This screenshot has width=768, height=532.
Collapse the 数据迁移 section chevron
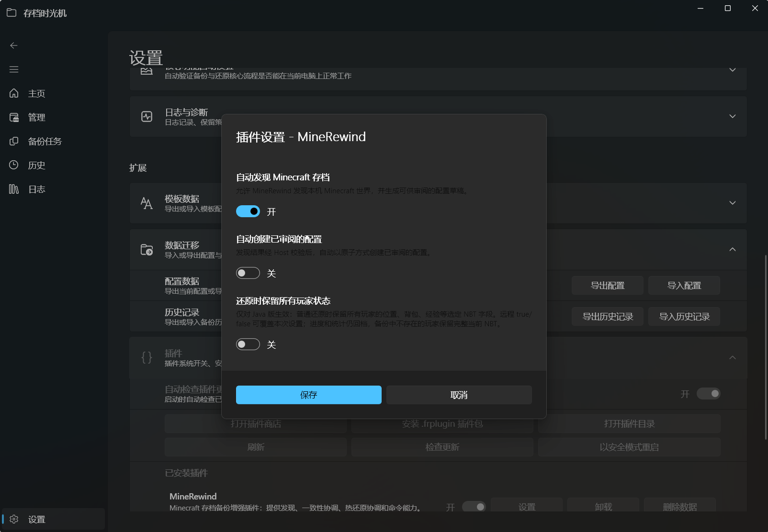tap(733, 249)
